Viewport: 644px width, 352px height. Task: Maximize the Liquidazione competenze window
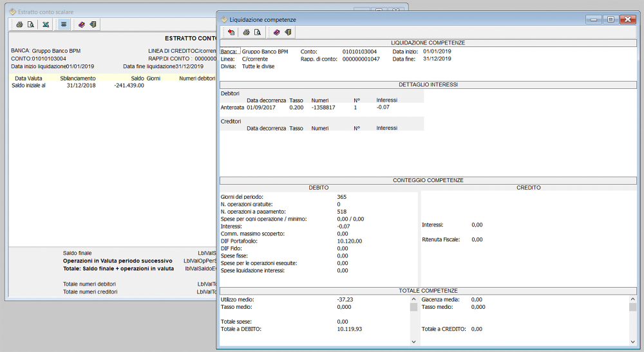tap(610, 19)
